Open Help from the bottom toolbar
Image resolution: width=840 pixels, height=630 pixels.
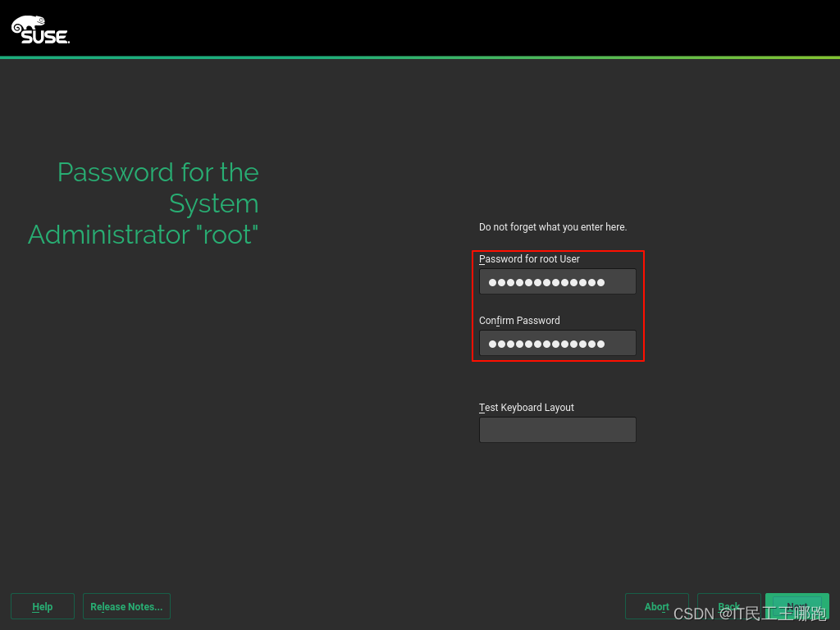[42, 606]
